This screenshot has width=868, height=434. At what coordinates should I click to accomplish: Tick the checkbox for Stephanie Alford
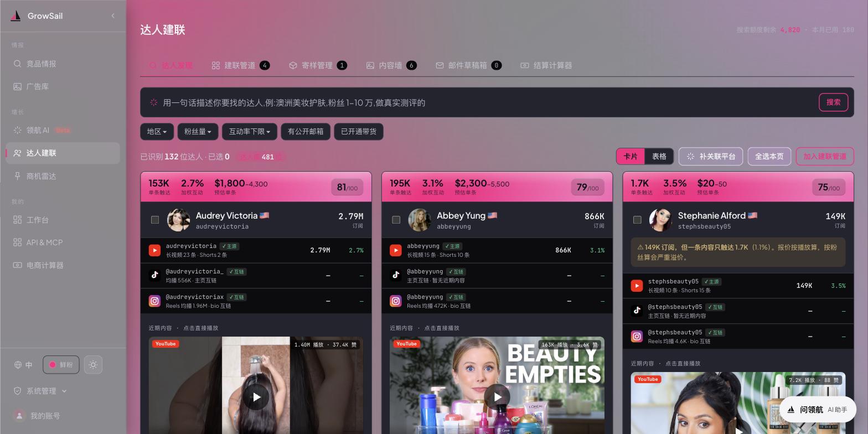click(637, 220)
